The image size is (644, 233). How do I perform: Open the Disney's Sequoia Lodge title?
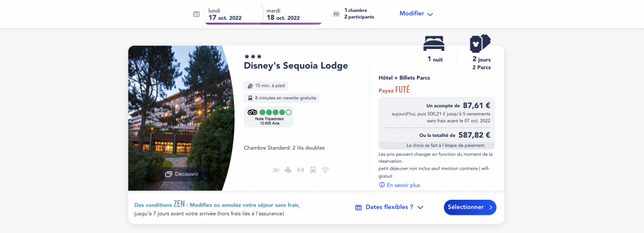coord(296,66)
